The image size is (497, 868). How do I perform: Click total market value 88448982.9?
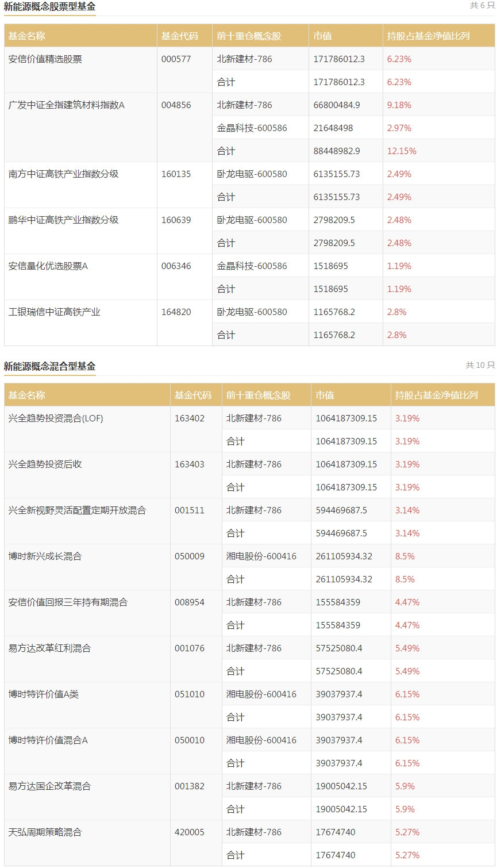click(337, 151)
